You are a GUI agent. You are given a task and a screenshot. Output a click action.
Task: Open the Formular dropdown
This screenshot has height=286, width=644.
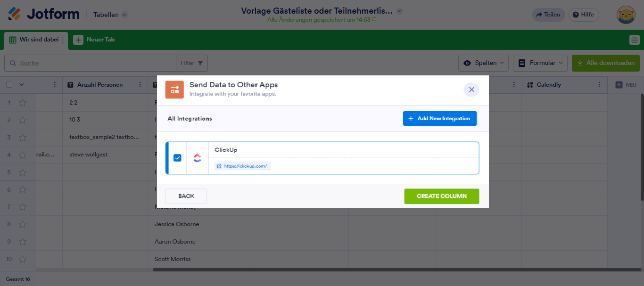(540, 63)
